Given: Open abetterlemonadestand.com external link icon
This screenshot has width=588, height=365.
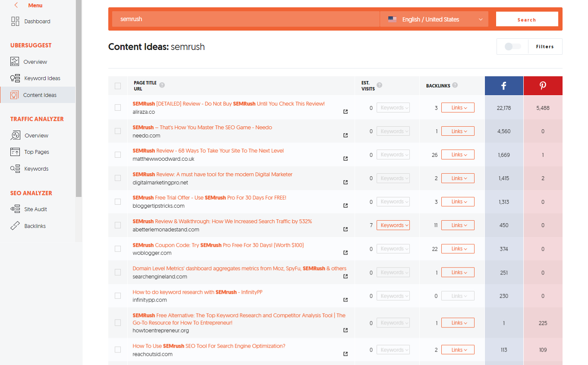Looking at the screenshot, I should click(346, 229).
